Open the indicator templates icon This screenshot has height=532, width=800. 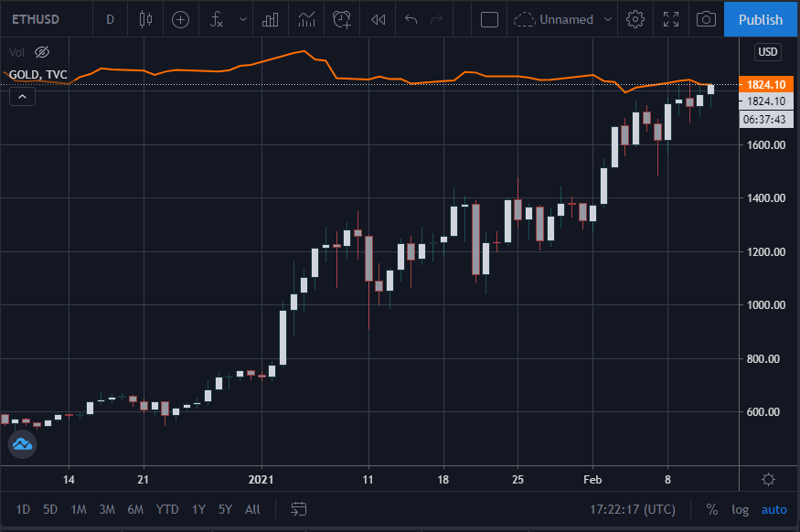pos(306,19)
